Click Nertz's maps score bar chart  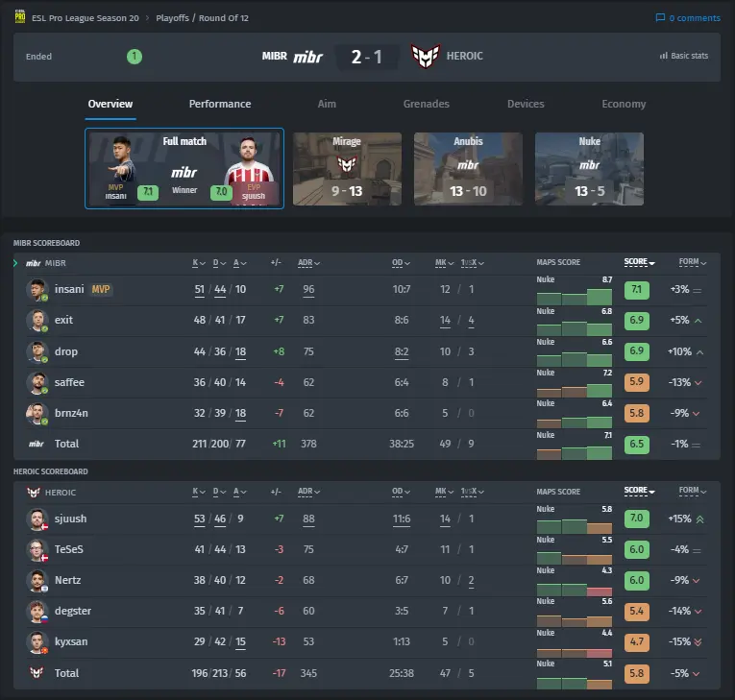tap(575, 589)
